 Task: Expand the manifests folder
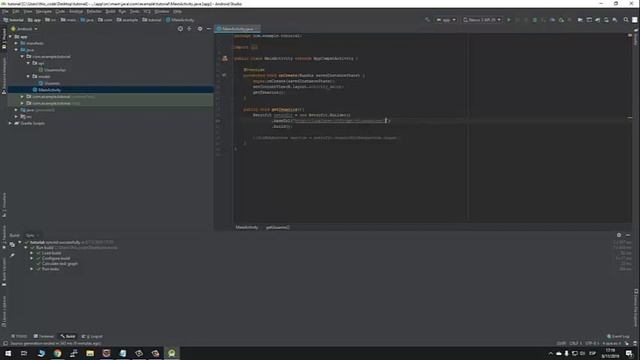16,43
